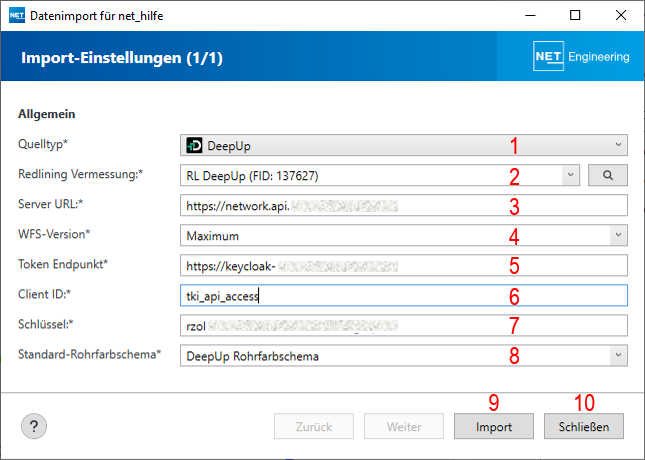The image size is (645, 460).
Task: Click the Client ID:* label
Action: pos(44,294)
